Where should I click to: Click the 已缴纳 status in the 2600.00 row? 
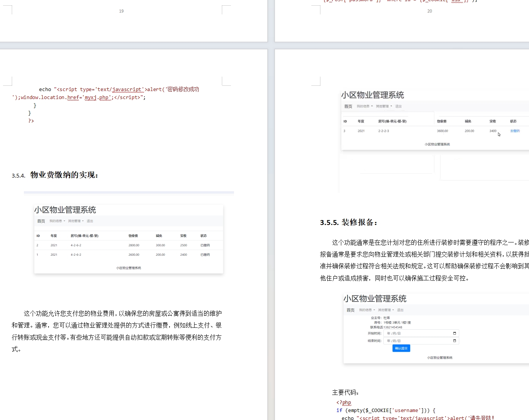click(x=205, y=255)
